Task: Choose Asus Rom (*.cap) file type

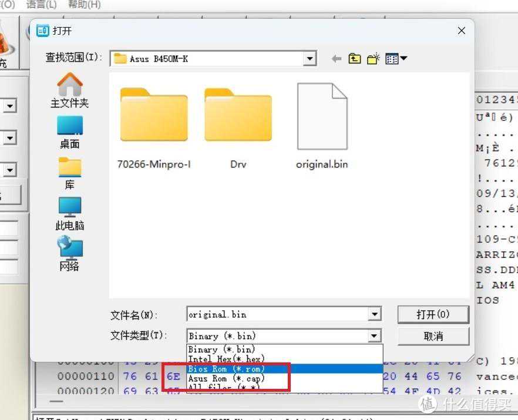Action: click(x=226, y=379)
